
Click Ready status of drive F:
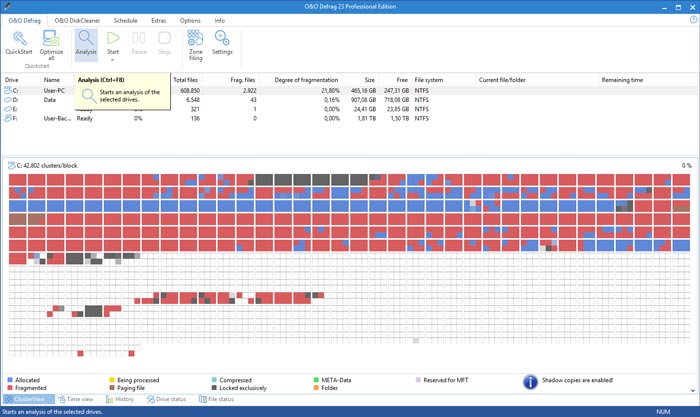(84, 118)
